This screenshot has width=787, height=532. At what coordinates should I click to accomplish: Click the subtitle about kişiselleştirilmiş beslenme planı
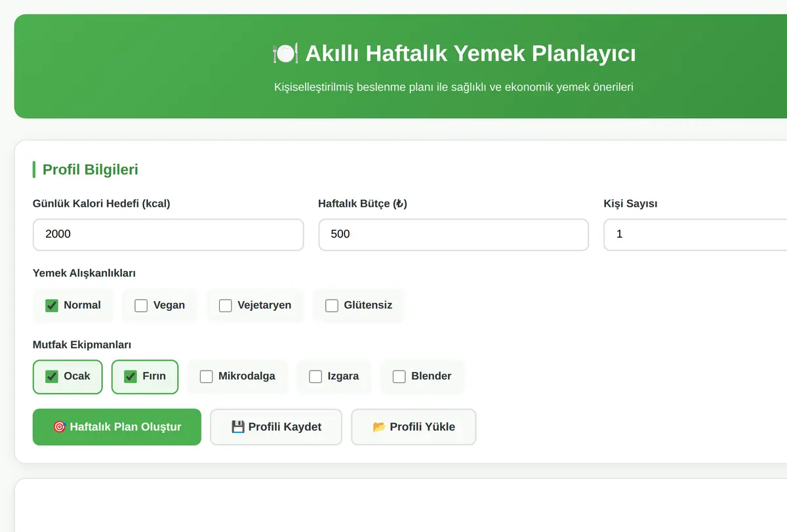[x=454, y=87]
